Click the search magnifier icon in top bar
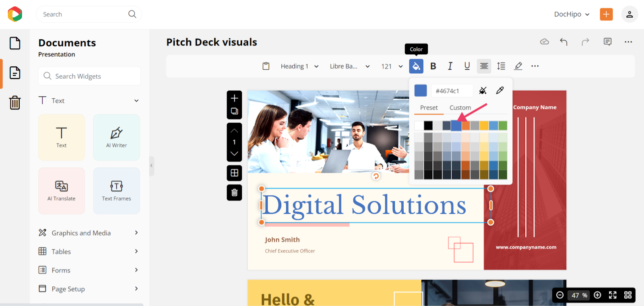 point(132,14)
